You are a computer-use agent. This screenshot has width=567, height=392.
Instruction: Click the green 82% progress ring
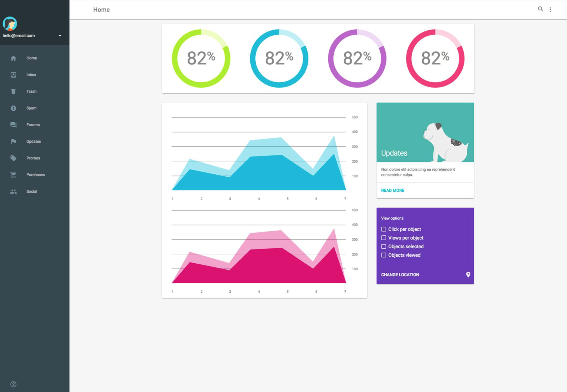(x=201, y=59)
